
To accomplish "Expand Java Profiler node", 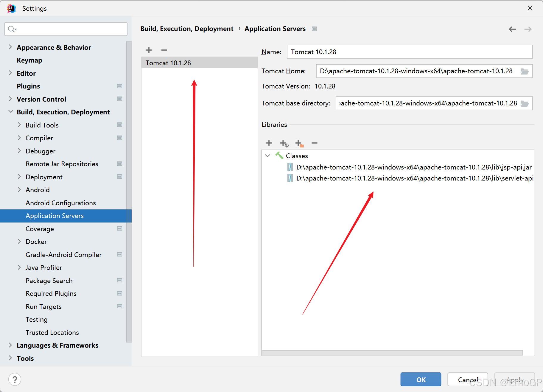I will tap(19, 267).
